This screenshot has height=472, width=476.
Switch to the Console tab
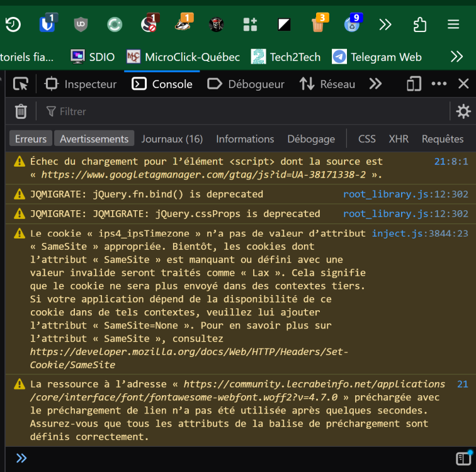point(162,84)
